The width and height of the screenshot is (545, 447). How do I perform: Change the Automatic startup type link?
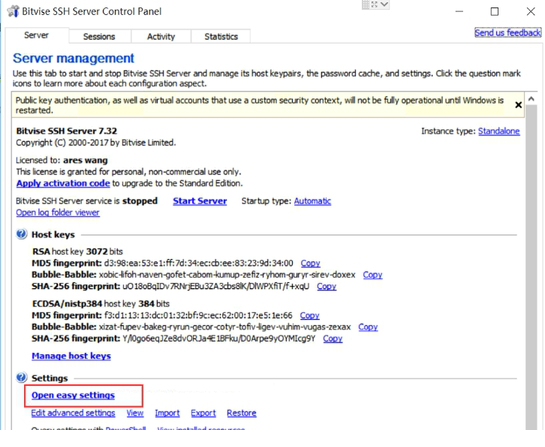click(312, 201)
